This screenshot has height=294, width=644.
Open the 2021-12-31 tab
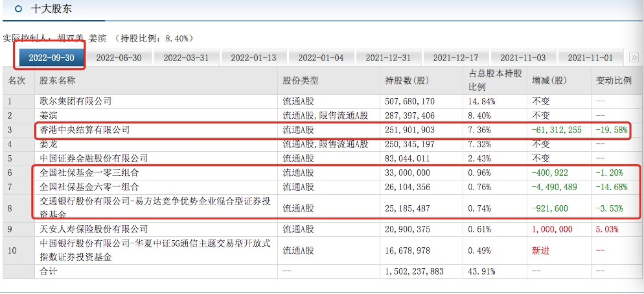coord(388,58)
